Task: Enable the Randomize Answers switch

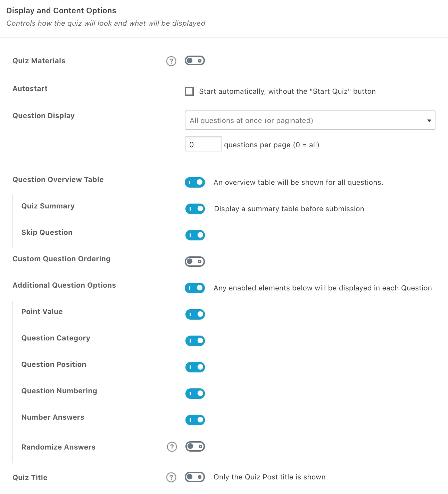Action: [195, 446]
